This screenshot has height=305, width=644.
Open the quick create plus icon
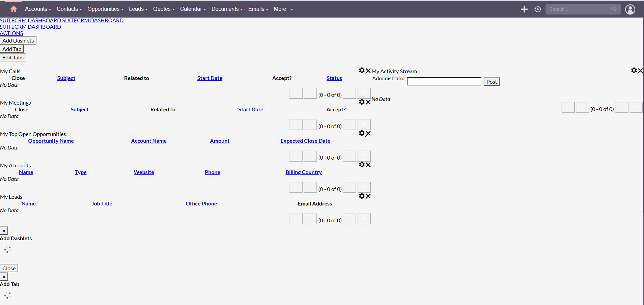pos(524,9)
